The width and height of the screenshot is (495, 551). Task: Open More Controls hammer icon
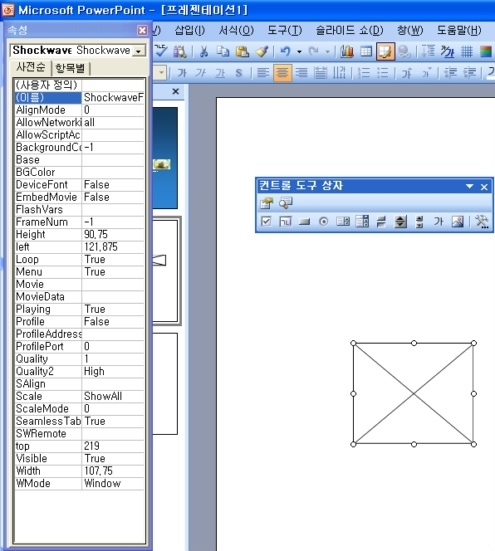(x=482, y=221)
